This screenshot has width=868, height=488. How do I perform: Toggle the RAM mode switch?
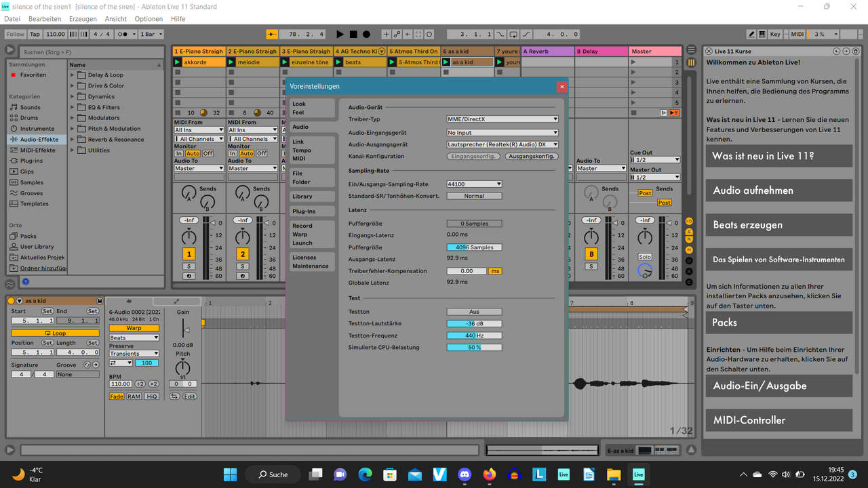134,396
